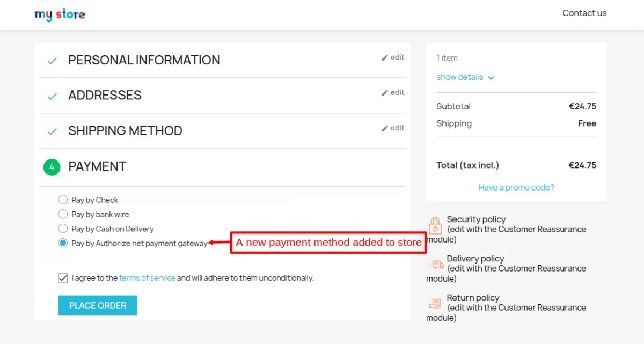Open the terms of service link
Image resolution: width=644 pixels, height=344 pixels.
click(147, 277)
